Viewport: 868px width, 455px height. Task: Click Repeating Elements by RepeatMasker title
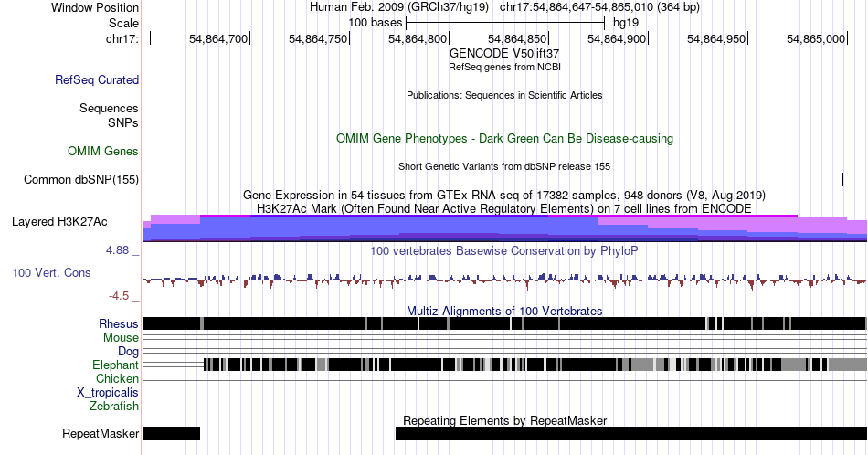(x=504, y=420)
